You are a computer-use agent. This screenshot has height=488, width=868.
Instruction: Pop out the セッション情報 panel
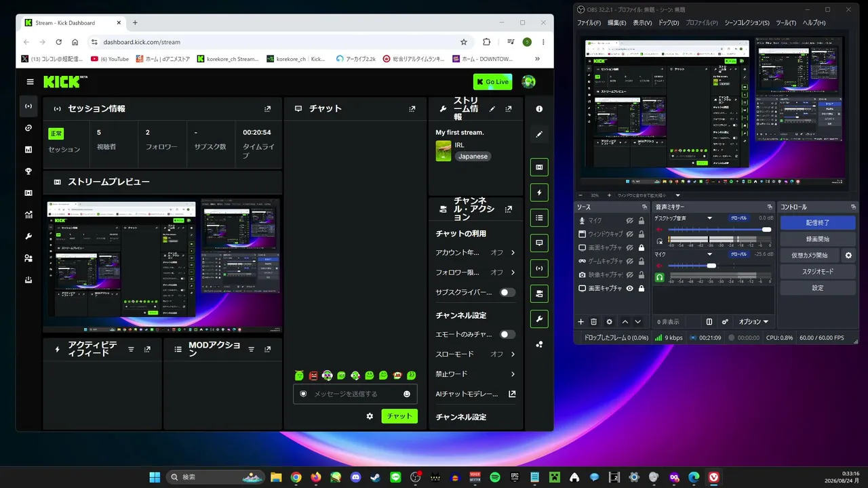click(x=268, y=108)
